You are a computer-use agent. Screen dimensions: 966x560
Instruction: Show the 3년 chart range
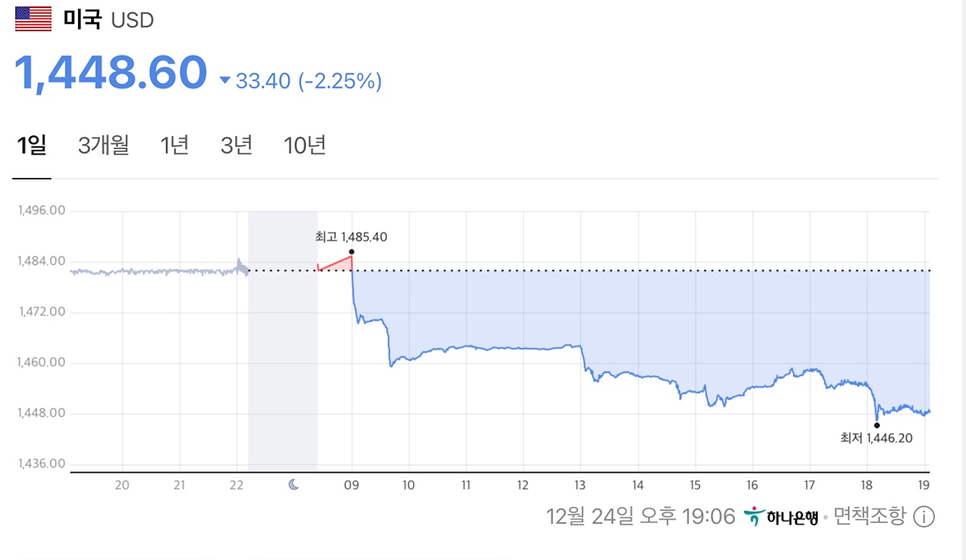coord(237,146)
